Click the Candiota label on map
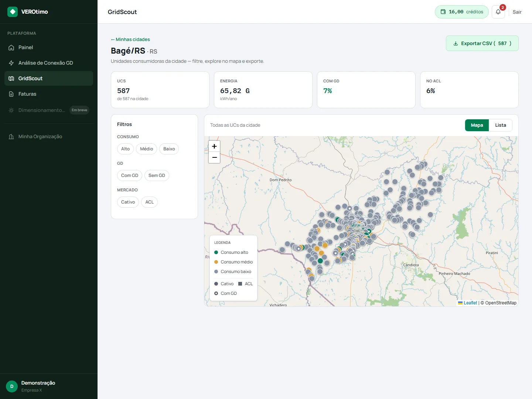The width and height of the screenshot is (532, 399). point(411,265)
